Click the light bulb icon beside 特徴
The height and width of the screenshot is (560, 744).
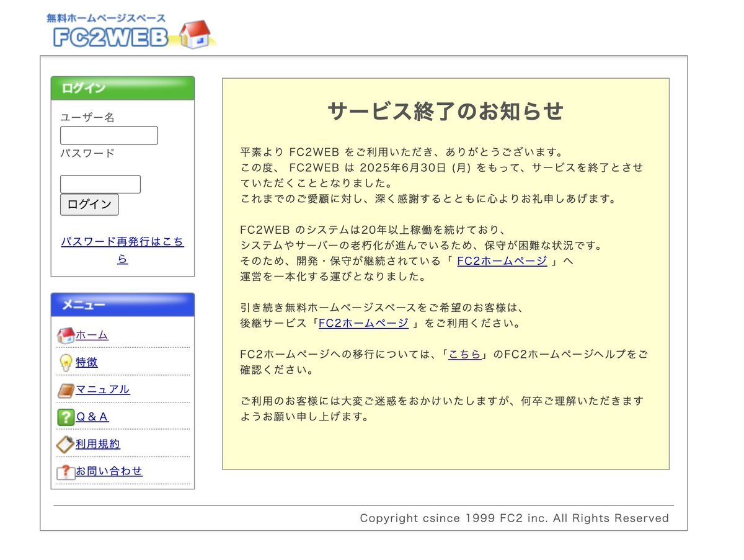(65, 363)
